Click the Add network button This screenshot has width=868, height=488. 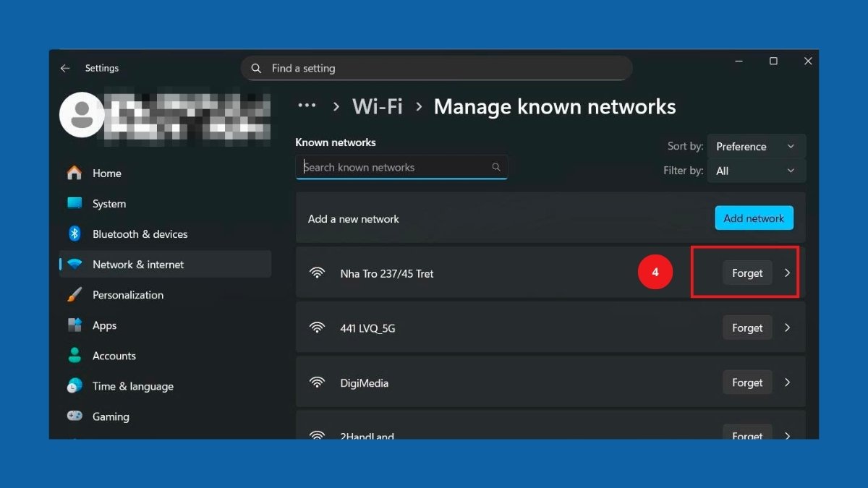coord(754,218)
